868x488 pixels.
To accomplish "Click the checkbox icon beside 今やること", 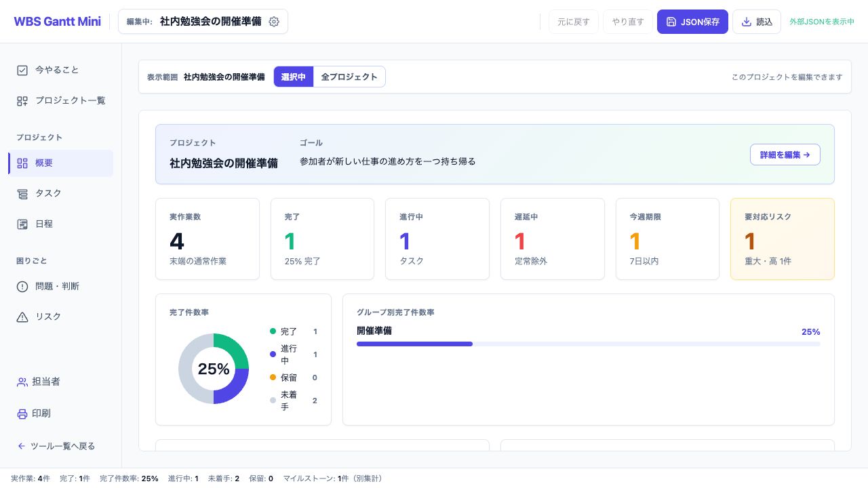I will (x=22, y=70).
